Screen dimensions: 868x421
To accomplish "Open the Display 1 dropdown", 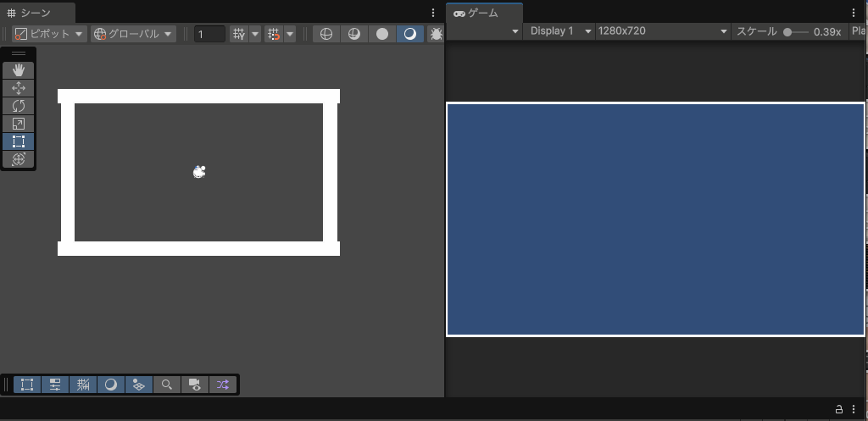I will tap(559, 31).
